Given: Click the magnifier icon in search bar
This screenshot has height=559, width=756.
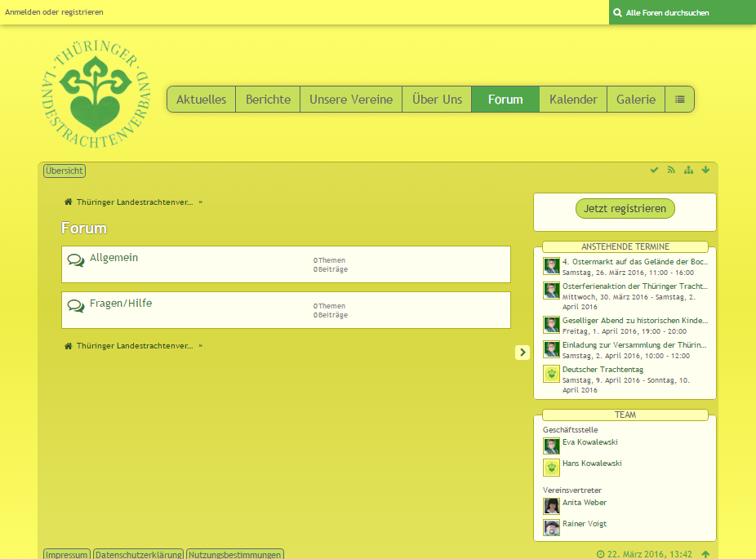Looking at the screenshot, I should [618, 13].
